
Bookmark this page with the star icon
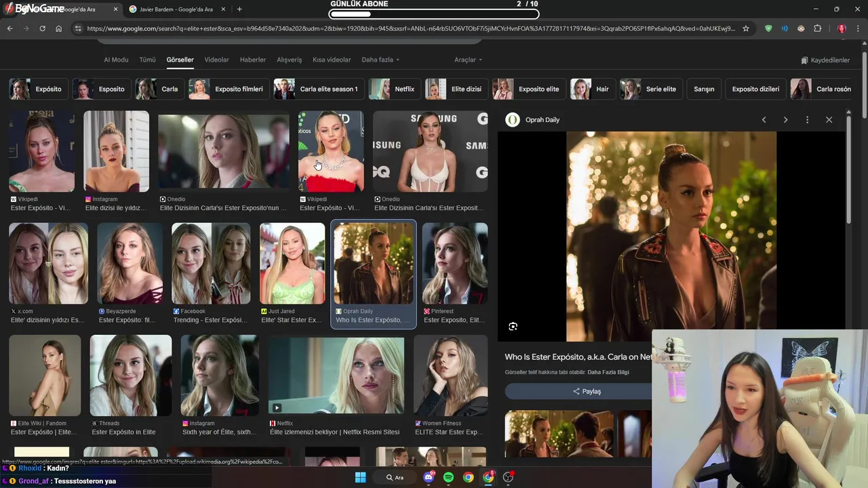[746, 28]
